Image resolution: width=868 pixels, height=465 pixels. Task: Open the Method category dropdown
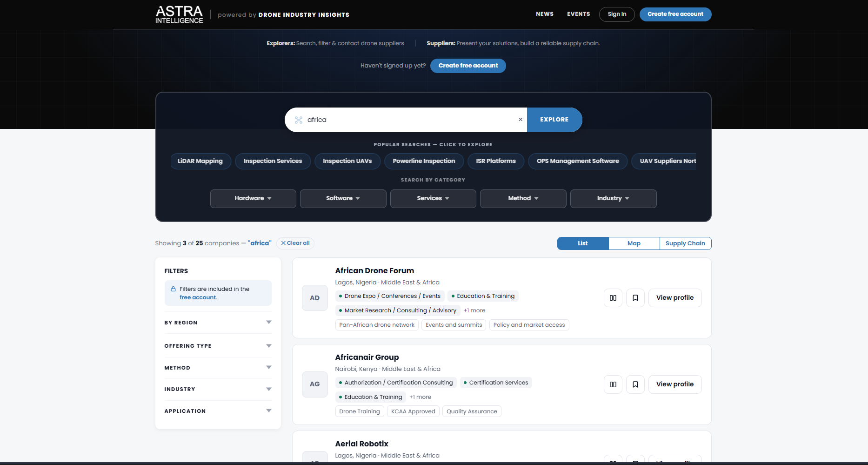pos(523,199)
